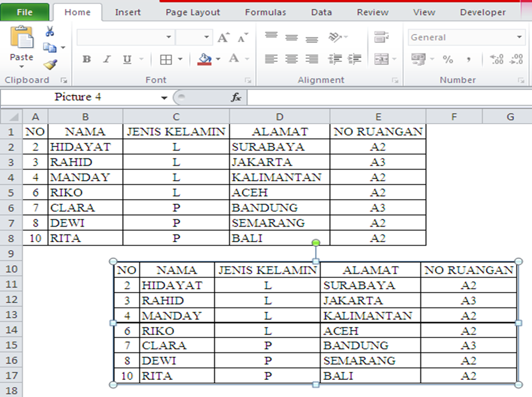This screenshot has height=397, width=532.
Task: Switch to the Developer ribbon tab
Action: tap(482, 11)
